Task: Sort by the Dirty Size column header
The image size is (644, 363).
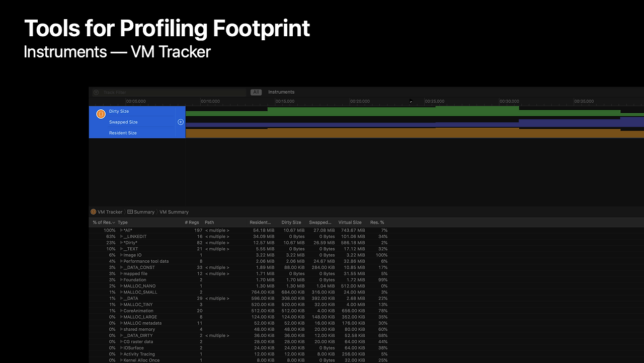Action: (x=291, y=222)
